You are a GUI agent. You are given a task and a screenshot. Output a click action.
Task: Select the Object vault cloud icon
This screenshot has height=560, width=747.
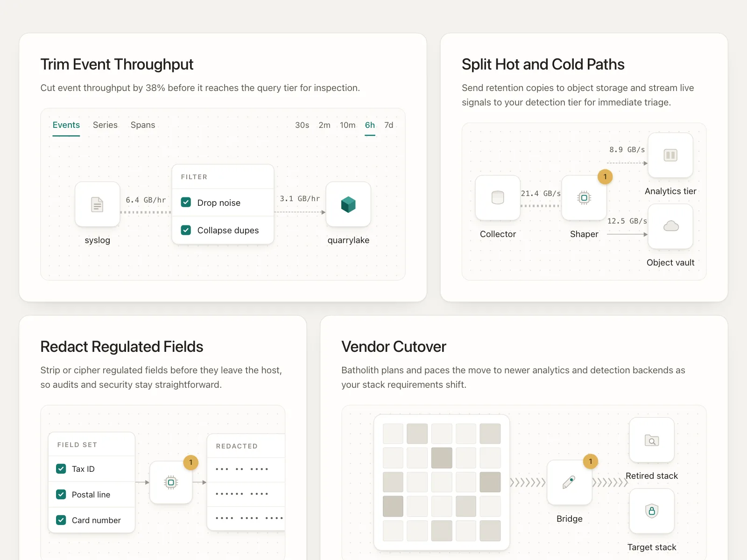(x=670, y=226)
